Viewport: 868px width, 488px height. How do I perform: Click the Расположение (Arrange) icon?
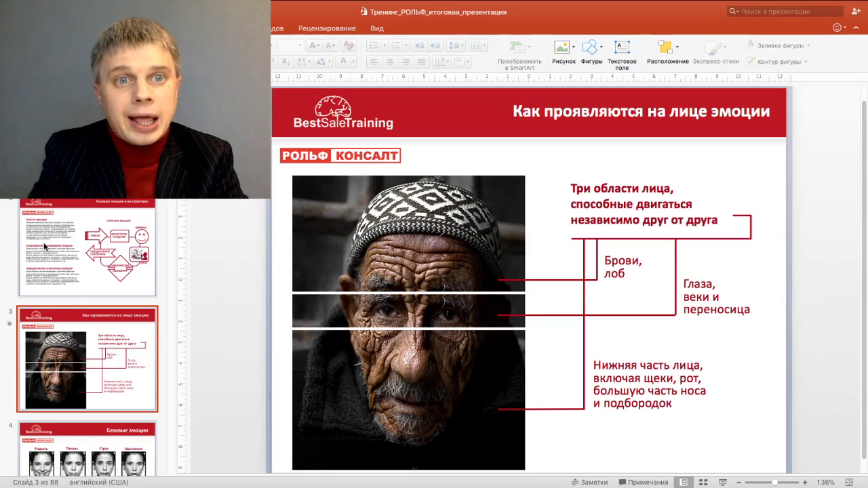665,47
